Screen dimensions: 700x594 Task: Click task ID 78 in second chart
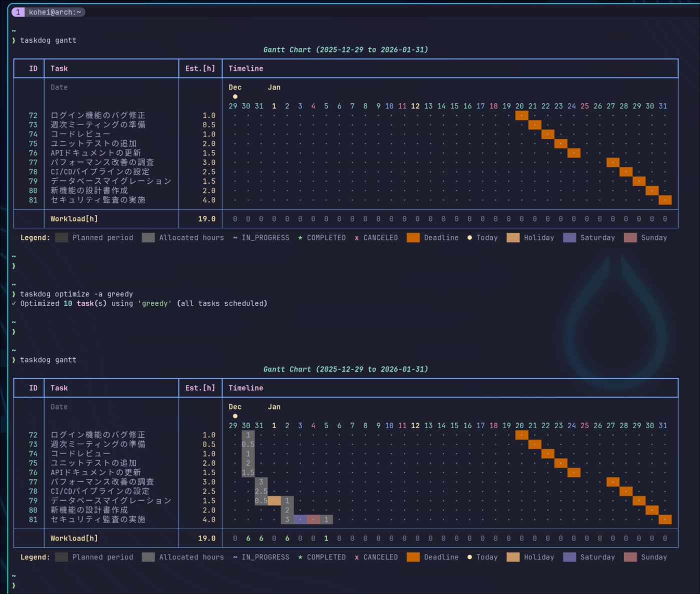[33, 492]
